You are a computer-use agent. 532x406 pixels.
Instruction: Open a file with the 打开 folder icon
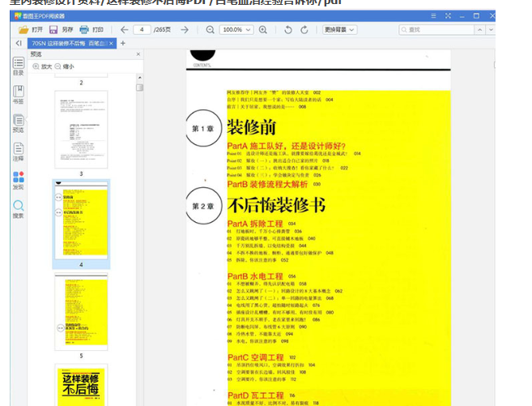coord(23,30)
